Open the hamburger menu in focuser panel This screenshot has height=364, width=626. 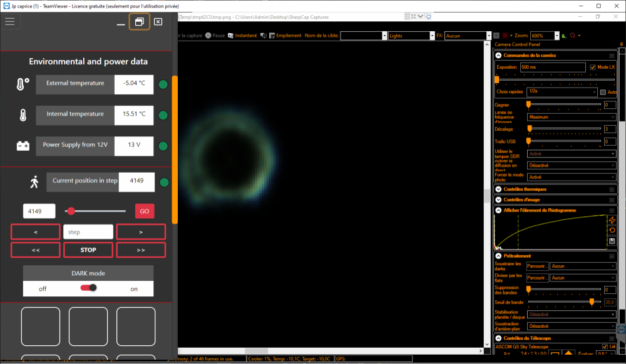(9, 21)
